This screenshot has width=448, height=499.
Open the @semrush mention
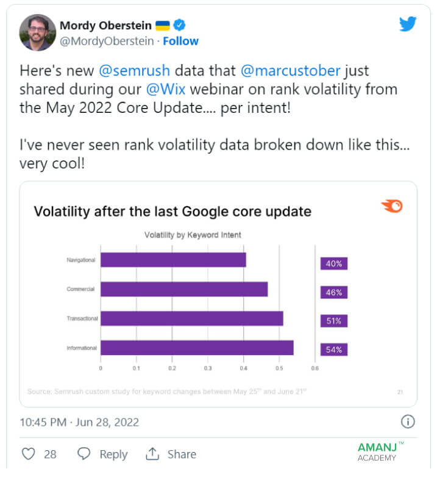135,71
